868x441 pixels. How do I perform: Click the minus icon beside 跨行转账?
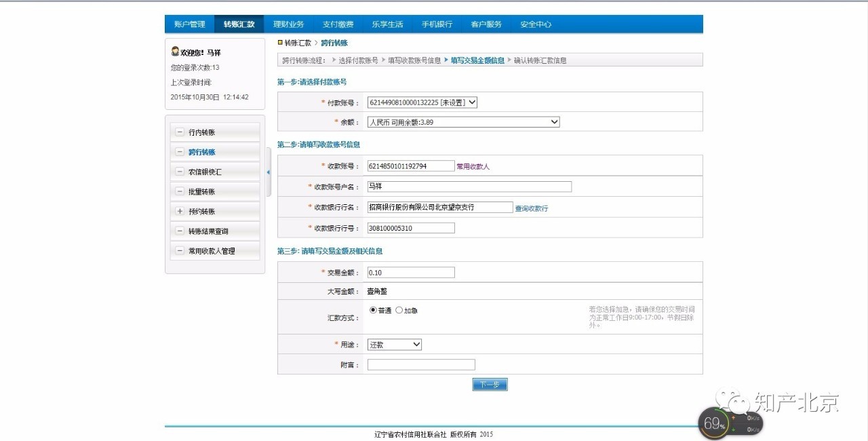(180, 152)
